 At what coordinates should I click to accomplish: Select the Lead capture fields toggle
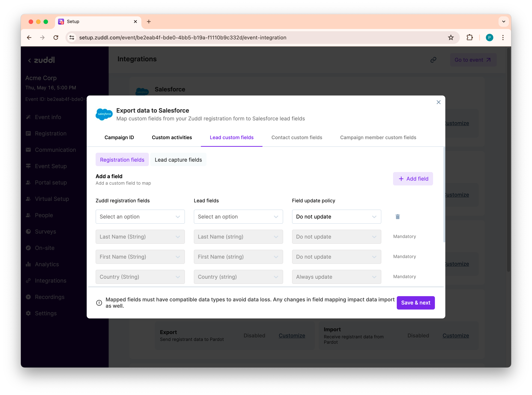coord(178,160)
